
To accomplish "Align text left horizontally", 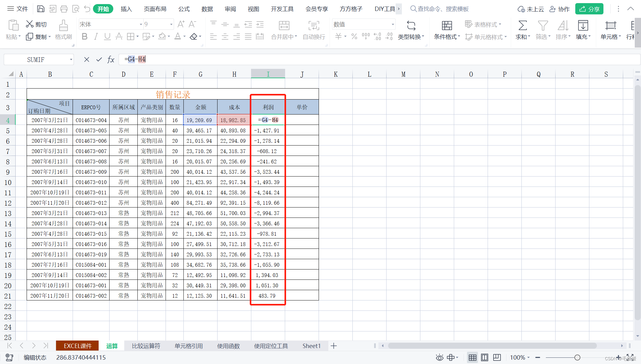I will point(213,37).
